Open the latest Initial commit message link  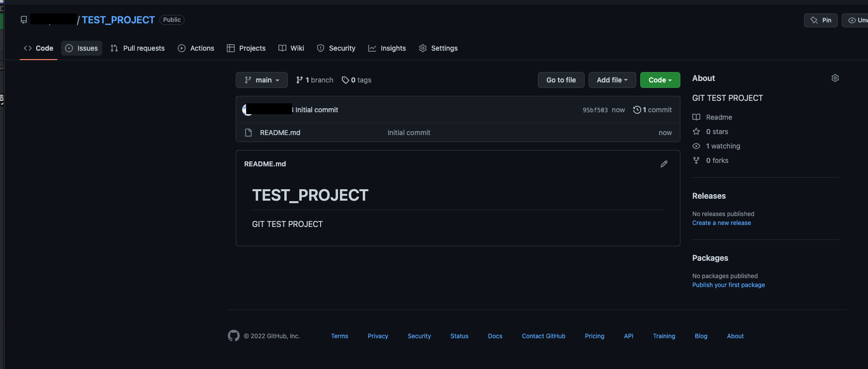(x=317, y=110)
